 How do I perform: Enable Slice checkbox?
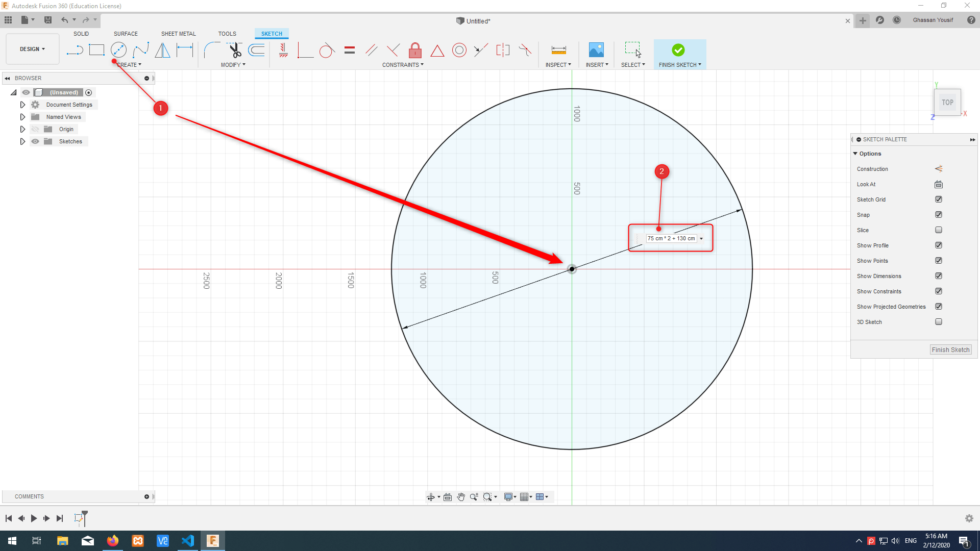coord(939,230)
